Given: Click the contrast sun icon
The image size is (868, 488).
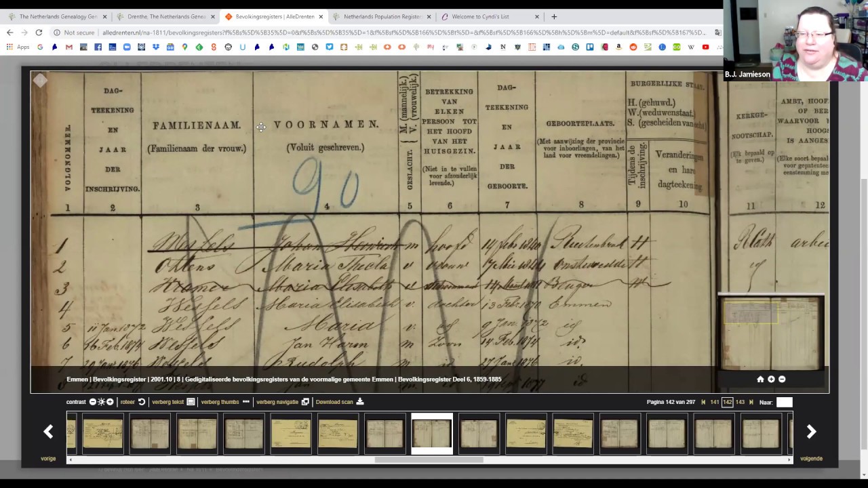Looking at the screenshot, I should pyautogui.click(x=101, y=402).
